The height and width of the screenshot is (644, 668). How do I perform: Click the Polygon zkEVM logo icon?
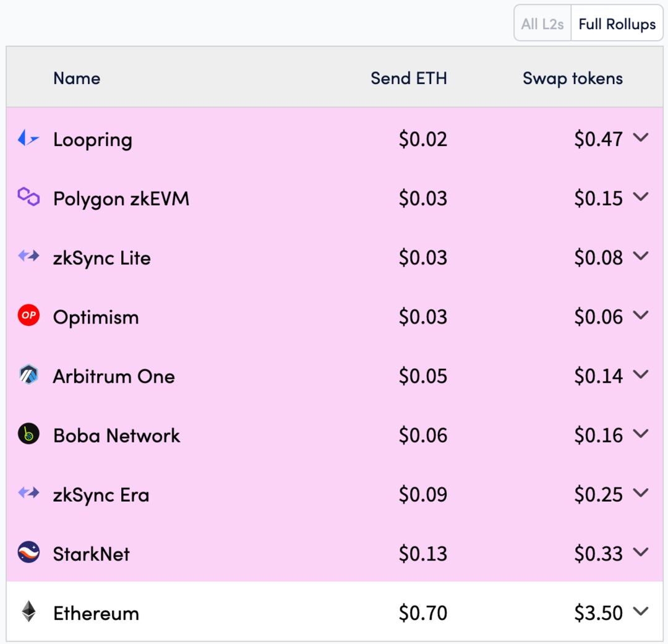(28, 197)
